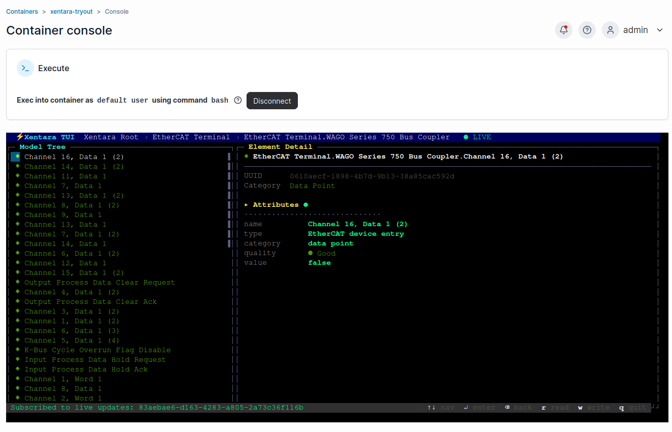Select tree row Channel 7, Data 1 (2)
This screenshot has width=672, height=432.
pos(72,234)
